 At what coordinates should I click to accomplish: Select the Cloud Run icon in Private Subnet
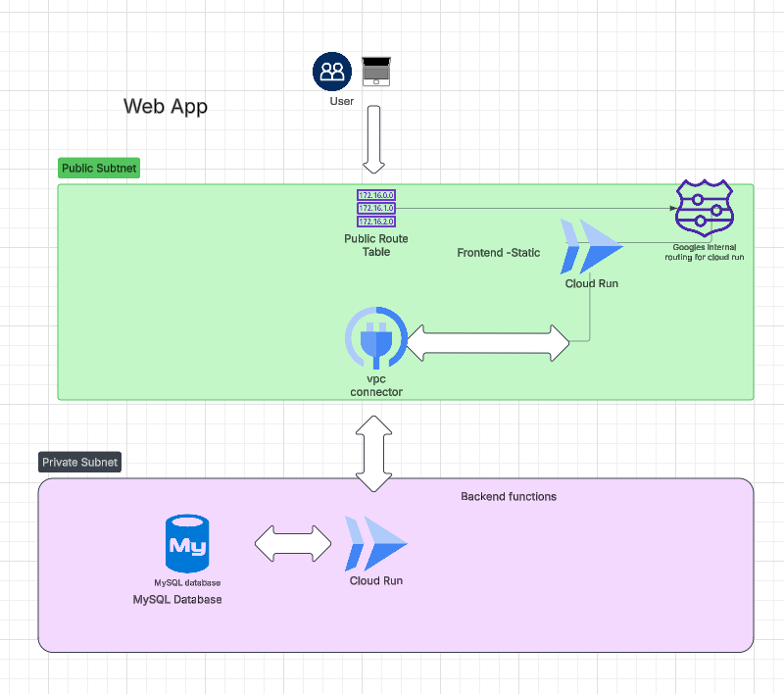tap(375, 544)
